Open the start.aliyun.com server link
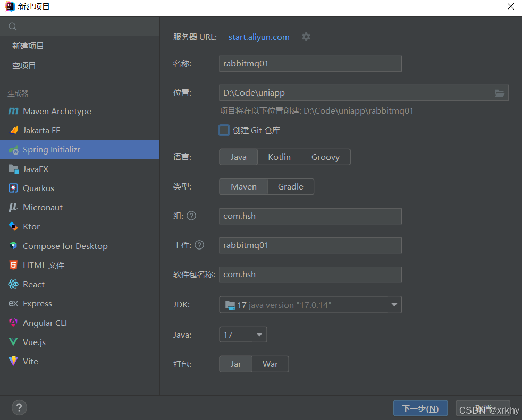 (259, 37)
